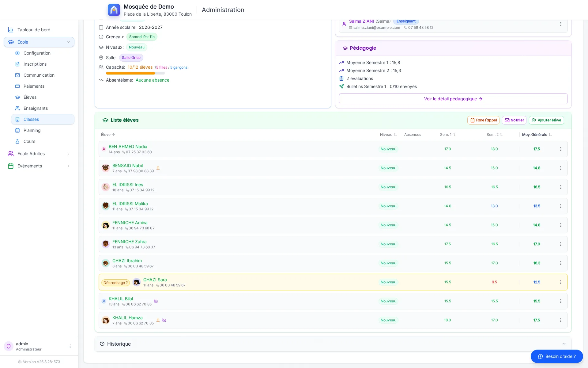Open the three-dot menu for EL IDRISSI Malika
The width and height of the screenshot is (588, 368).
click(561, 206)
